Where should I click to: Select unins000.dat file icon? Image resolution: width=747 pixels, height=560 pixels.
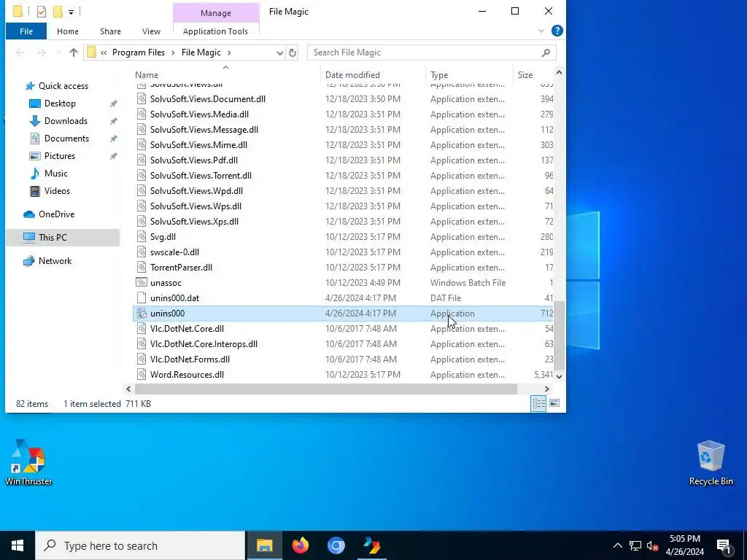coord(141,298)
